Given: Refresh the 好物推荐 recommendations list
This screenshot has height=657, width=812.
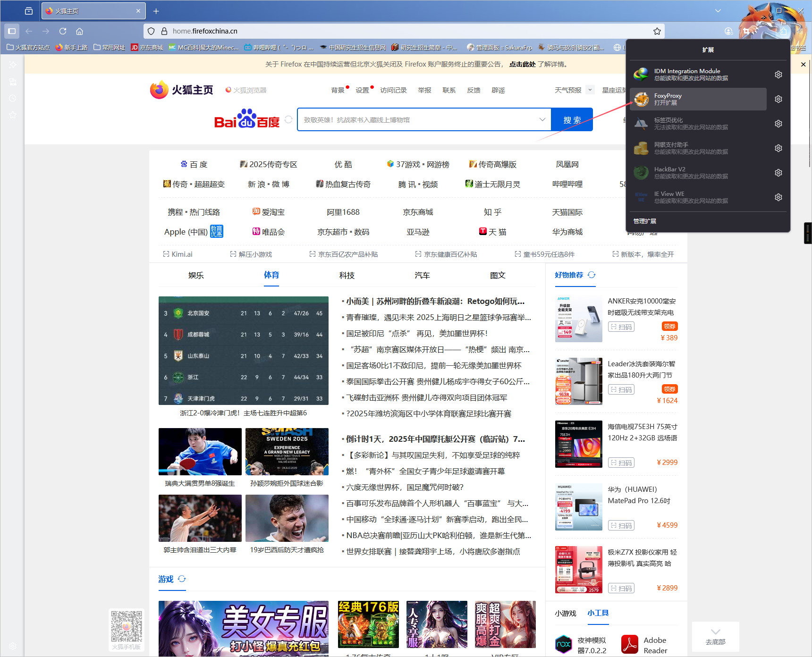Looking at the screenshot, I should pos(592,275).
